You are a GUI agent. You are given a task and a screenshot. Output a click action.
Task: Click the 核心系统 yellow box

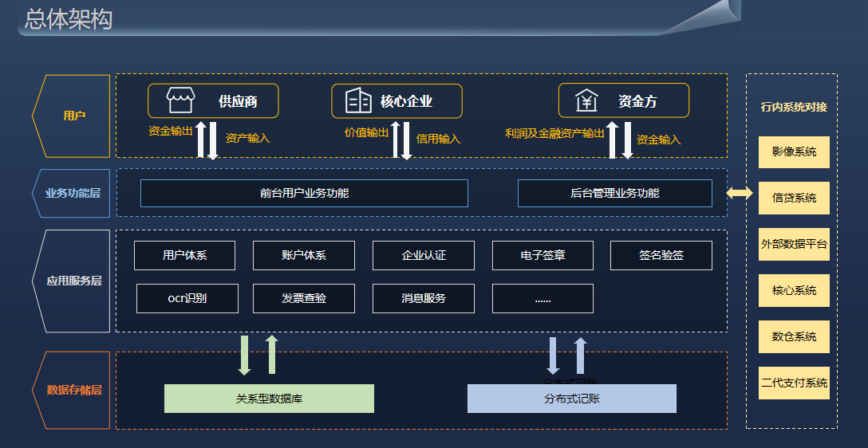pos(794,290)
